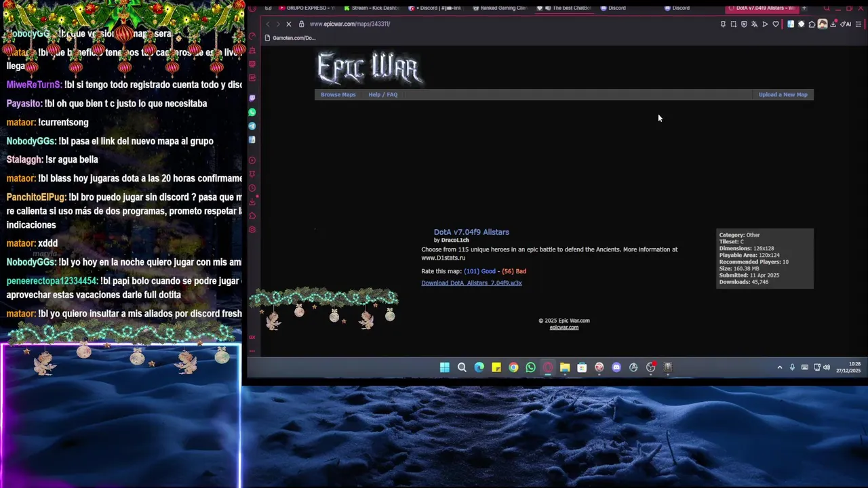Open the Windows Start menu
The height and width of the screenshot is (488, 868).
click(x=444, y=367)
